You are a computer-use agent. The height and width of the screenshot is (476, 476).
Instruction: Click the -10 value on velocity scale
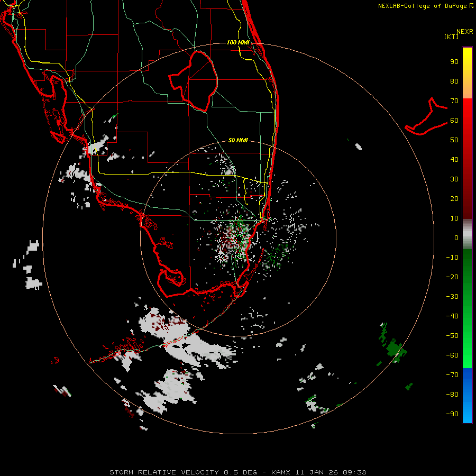coord(452,258)
